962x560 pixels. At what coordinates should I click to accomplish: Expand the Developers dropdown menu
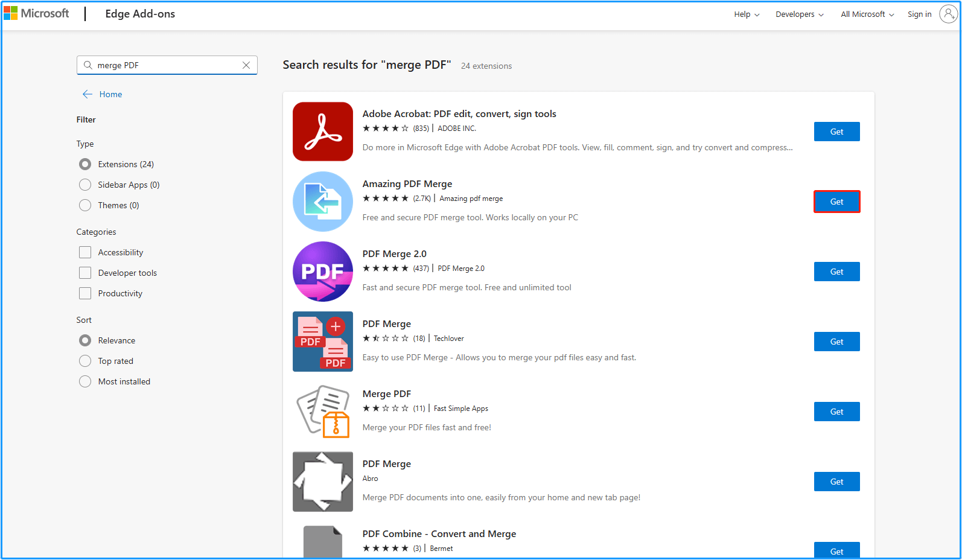tap(800, 14)
